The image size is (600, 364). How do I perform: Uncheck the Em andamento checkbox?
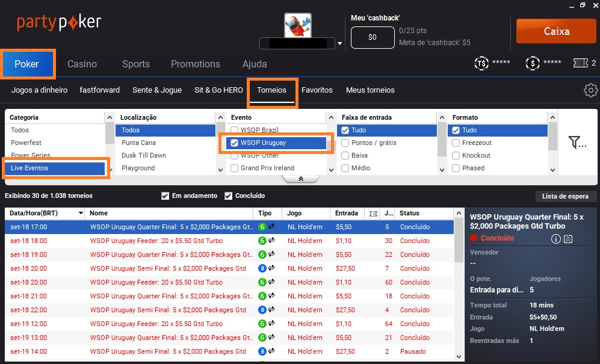(x=165, y=196)
